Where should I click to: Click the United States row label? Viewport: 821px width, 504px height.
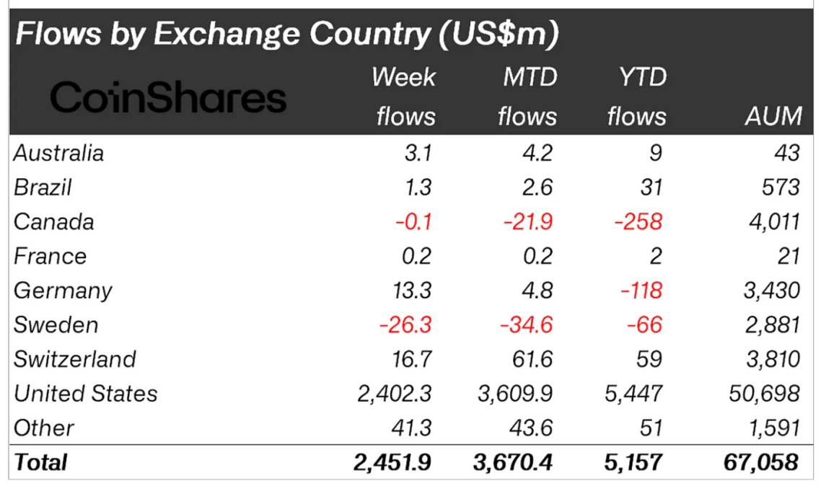(86, 394)
